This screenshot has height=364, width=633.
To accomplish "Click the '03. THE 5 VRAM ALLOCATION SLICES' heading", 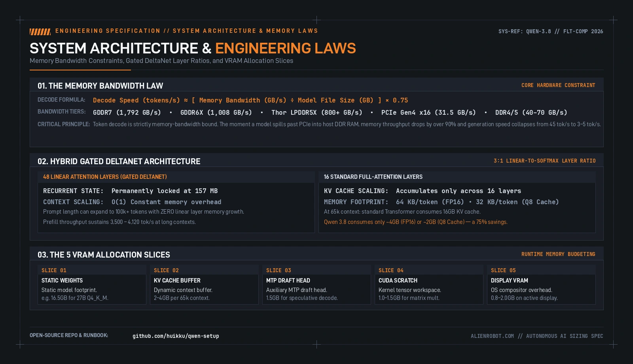I will pos(104,255).
